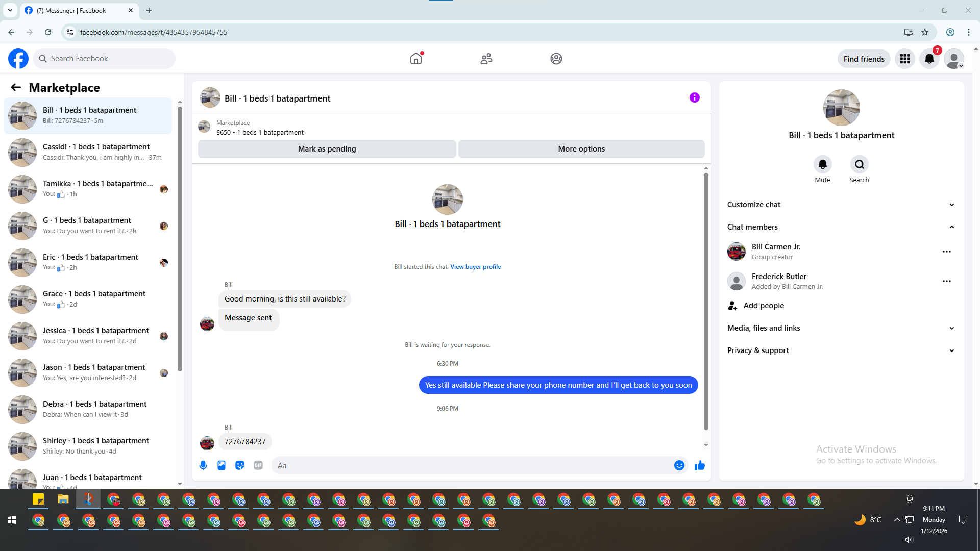Click the voice clip microphone icon

pos(203,465)
